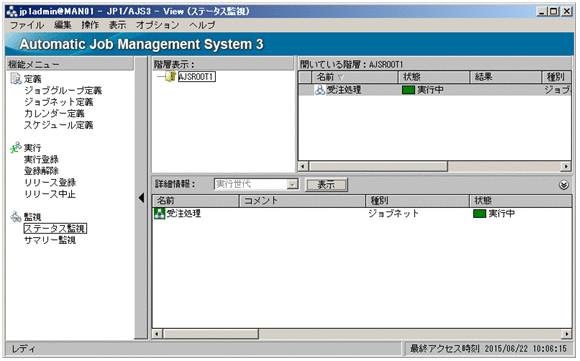The width and height of the screenshot is (580, 361).
Task: Open the オプション menu
Action: pyautogui.click(x=157, y=25)
